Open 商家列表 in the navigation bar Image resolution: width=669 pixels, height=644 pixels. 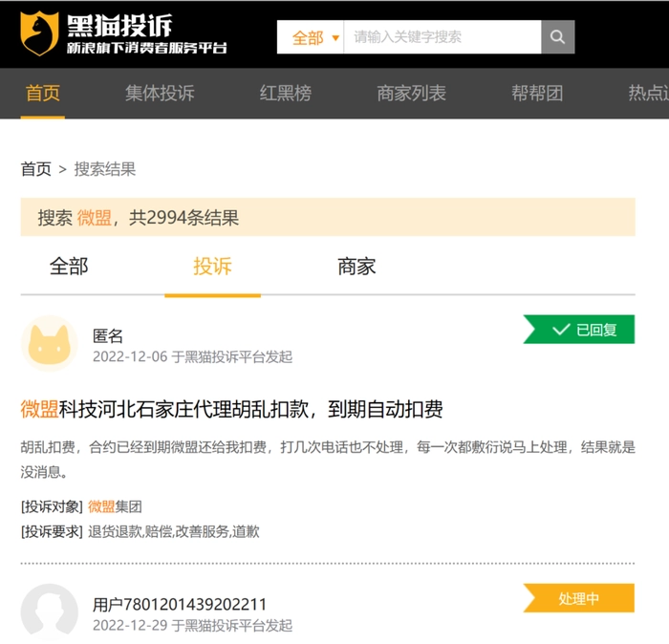click(x=411, y=93)
